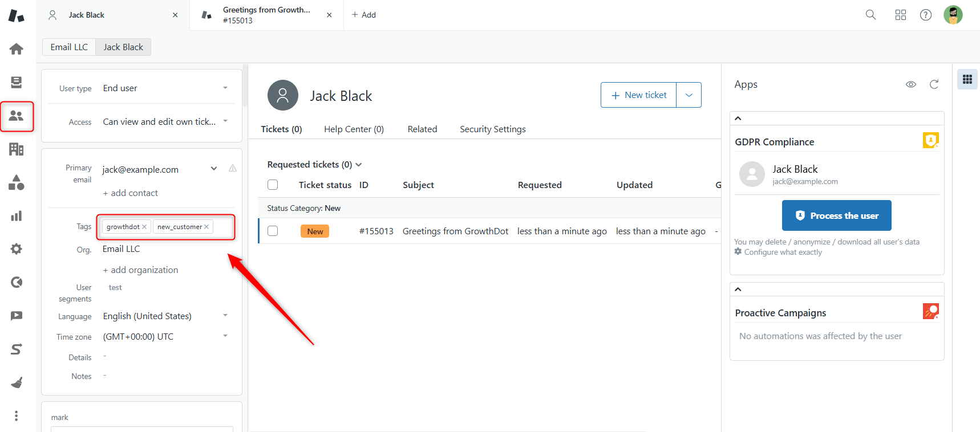Click the + add organization link
The image size is (980, 432).
click(x=140, y=270)
